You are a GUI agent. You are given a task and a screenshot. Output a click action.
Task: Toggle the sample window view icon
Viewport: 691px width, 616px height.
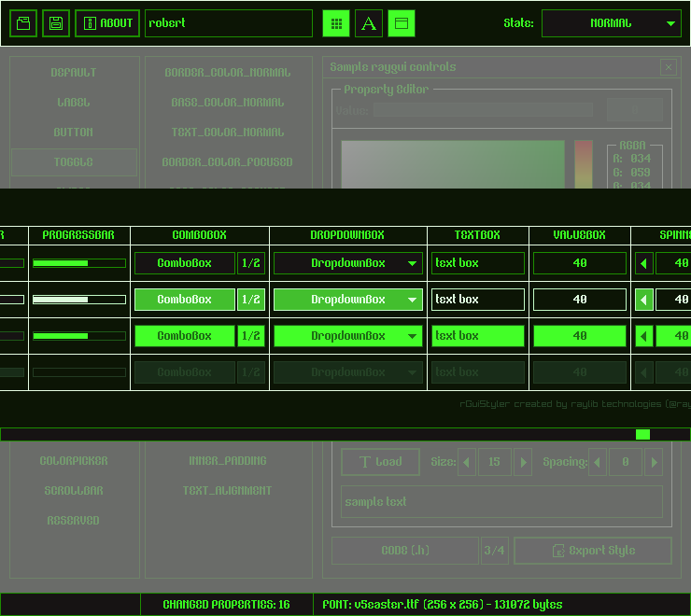(402, 23)
